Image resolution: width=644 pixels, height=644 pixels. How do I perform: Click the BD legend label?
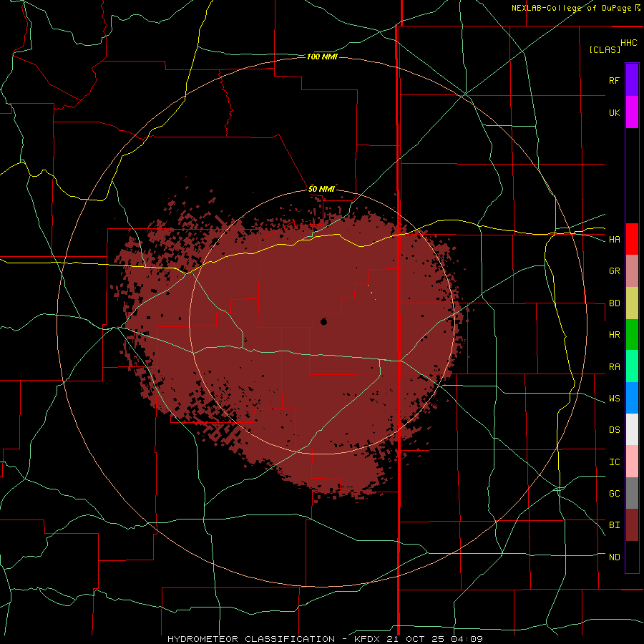pyautogui.click(x=614, y=303)
